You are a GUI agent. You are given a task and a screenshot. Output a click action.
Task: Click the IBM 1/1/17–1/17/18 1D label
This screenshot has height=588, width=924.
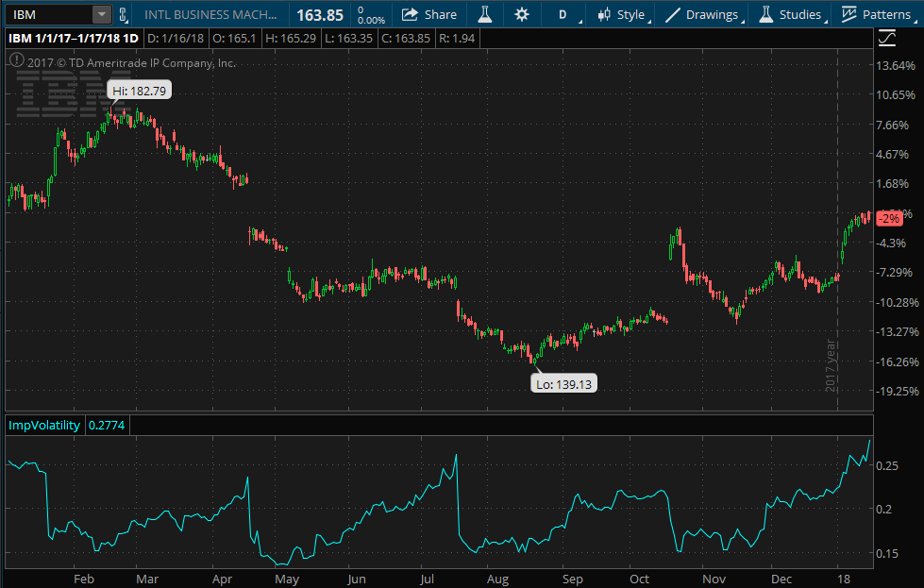pyautogui.click(x=74, y=39)
